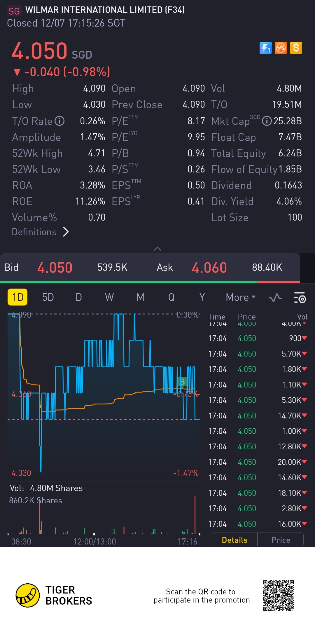Open the chart indicator waveform icon
315x644 pixels.
point(275,298)
